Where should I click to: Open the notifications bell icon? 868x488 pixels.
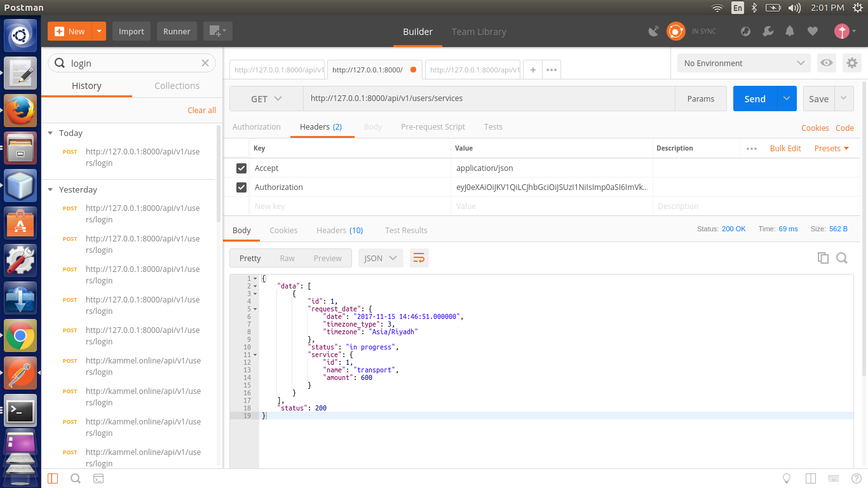coord(790,31)
